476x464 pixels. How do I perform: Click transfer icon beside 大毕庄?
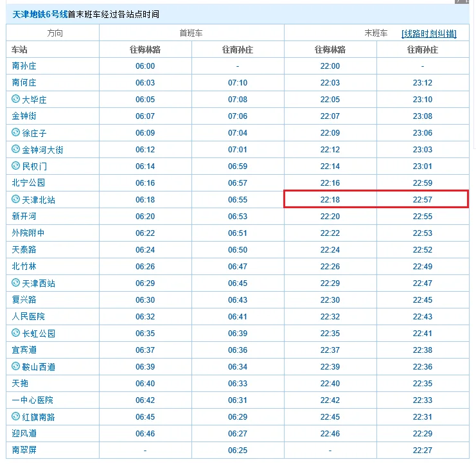[x=15, y=99]
